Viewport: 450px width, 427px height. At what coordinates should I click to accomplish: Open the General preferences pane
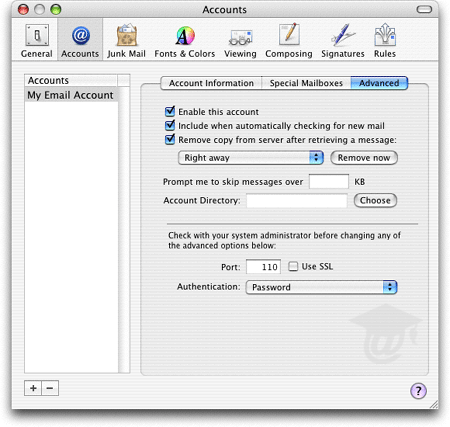tap(37, 40)
